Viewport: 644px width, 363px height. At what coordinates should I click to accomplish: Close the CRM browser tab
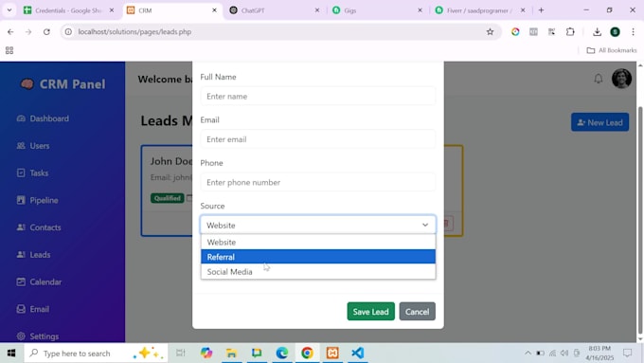(214, 10)
